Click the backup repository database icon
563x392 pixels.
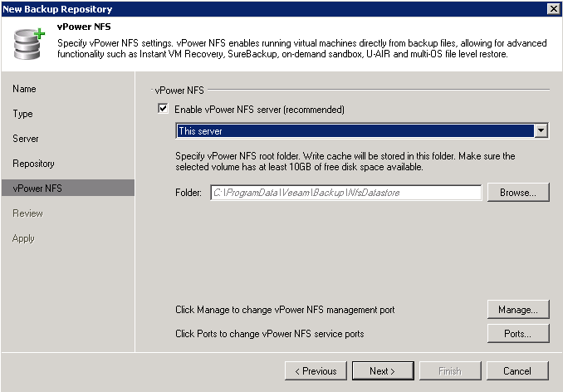[29, 43]
